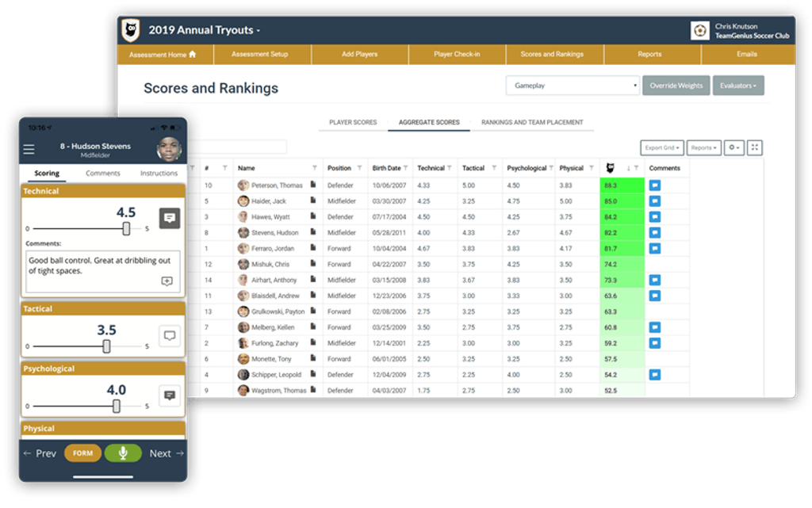Tap the green microphone button

[123, 453]
